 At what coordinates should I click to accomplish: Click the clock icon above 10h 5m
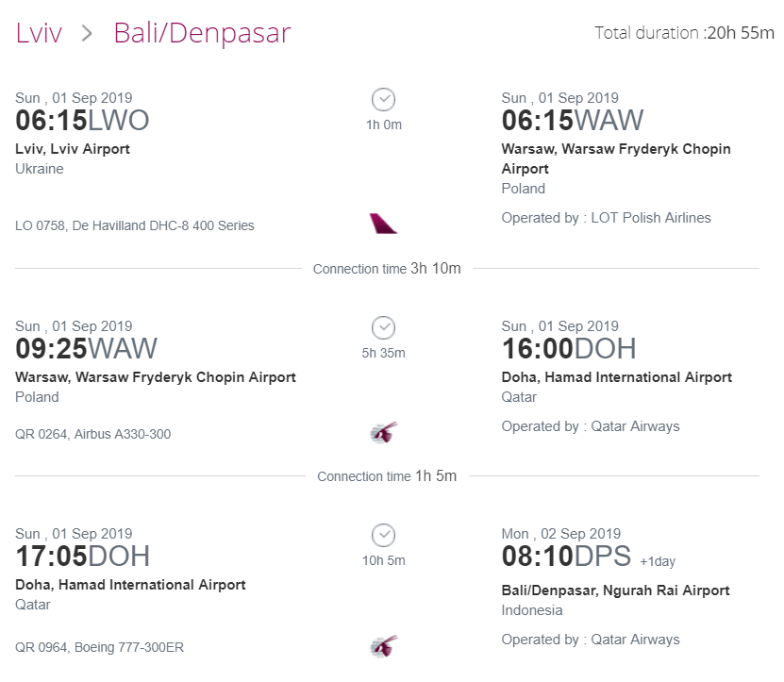pos(383,536)
